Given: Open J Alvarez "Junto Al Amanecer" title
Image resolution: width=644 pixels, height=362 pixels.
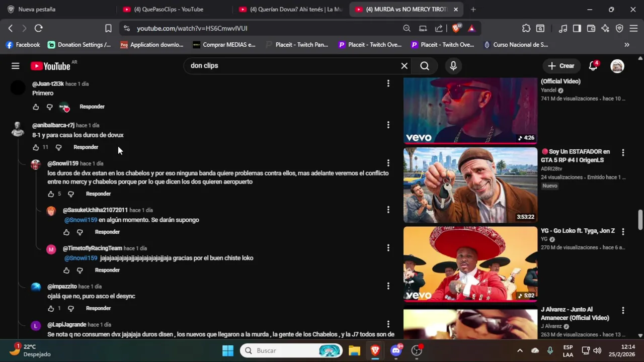Looking at the screenshot, I should 575,314.
